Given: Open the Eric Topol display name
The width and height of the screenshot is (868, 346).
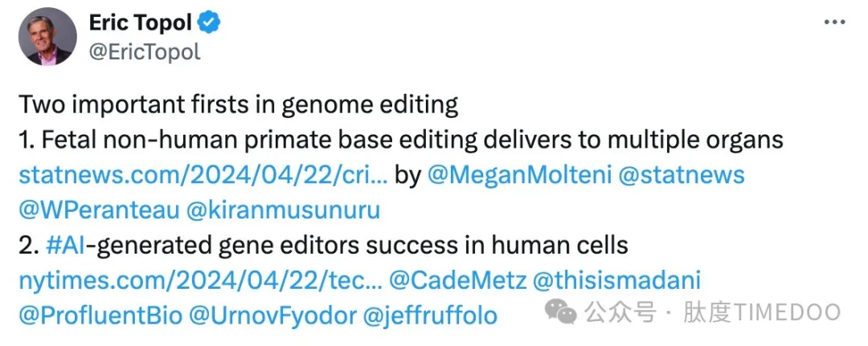Looking at the screenshot, I should pyautogui.click(x=140, y=23).
